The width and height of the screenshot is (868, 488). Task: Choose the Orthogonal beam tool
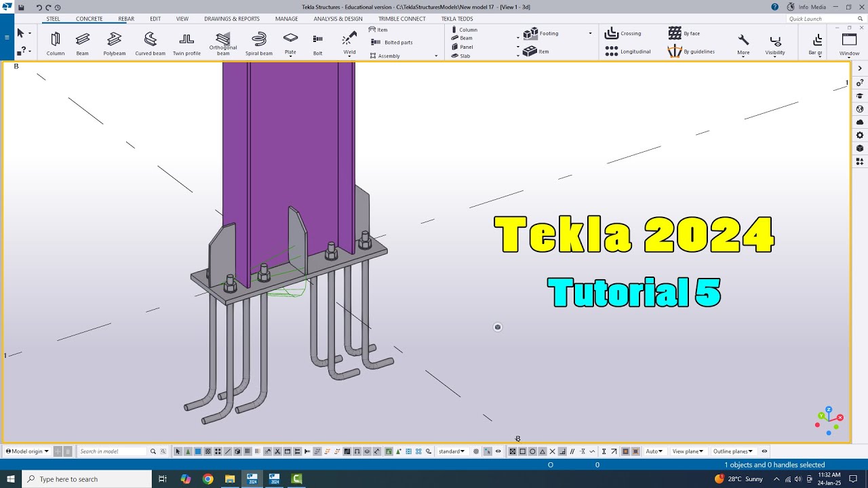223,43
